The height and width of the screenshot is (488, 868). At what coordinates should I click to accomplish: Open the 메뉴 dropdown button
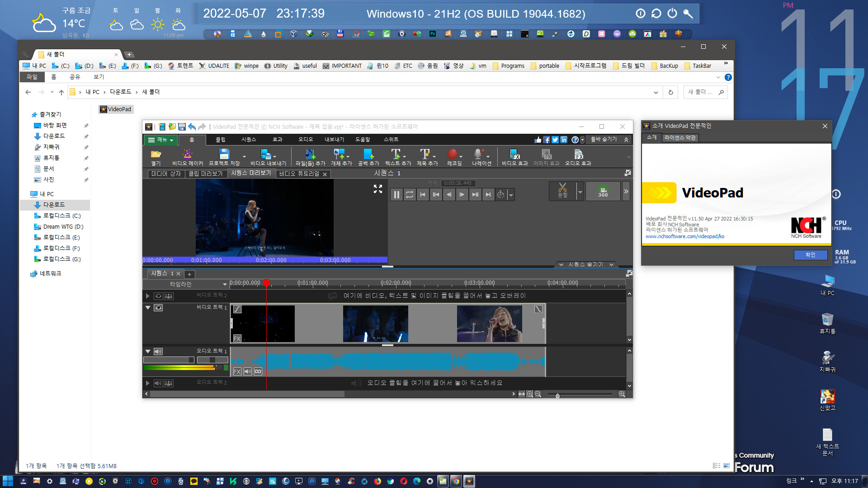coord(160,140)
